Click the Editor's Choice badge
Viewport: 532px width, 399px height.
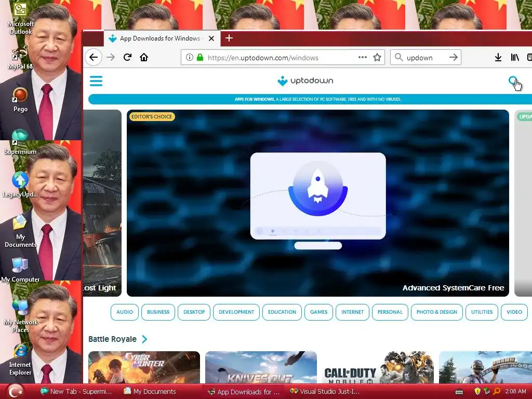tap(152, 117)
